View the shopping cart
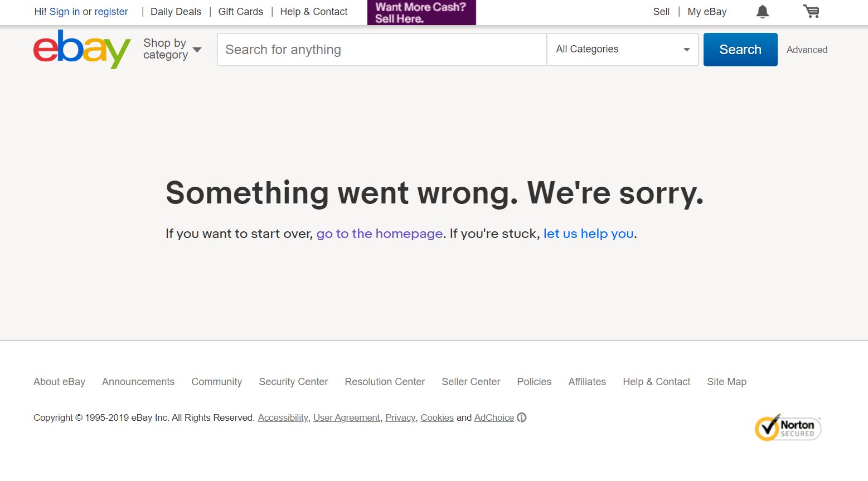 (810, 11)
